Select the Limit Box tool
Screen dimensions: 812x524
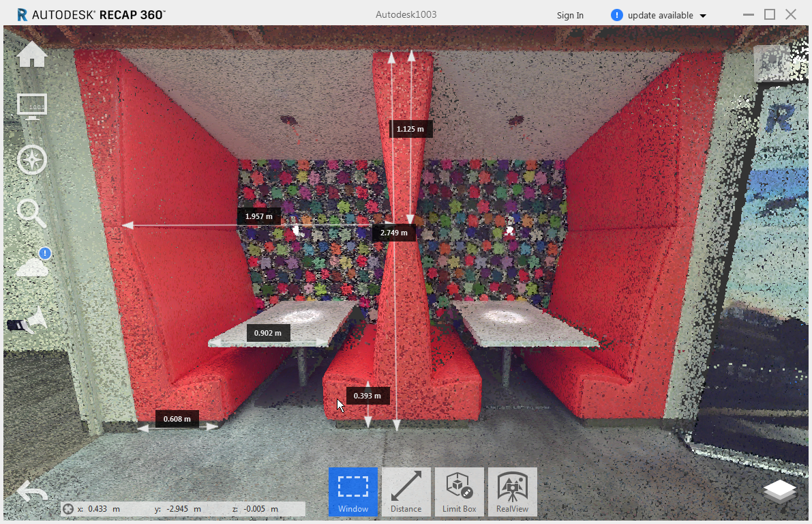click(459, 491)
